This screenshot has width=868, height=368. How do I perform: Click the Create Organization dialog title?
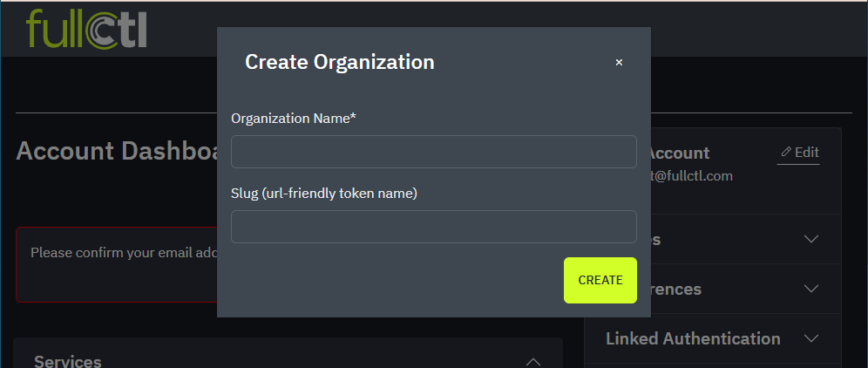point(339,62)
